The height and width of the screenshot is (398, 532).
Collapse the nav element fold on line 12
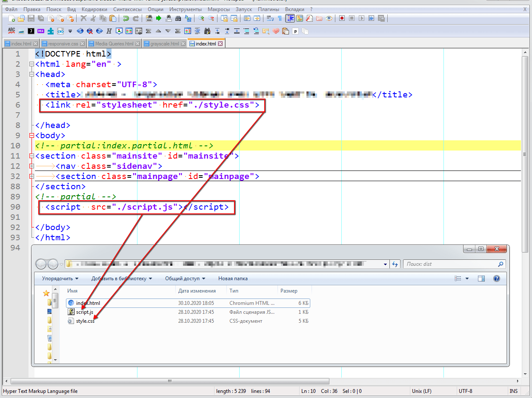(x=31, y=166)
